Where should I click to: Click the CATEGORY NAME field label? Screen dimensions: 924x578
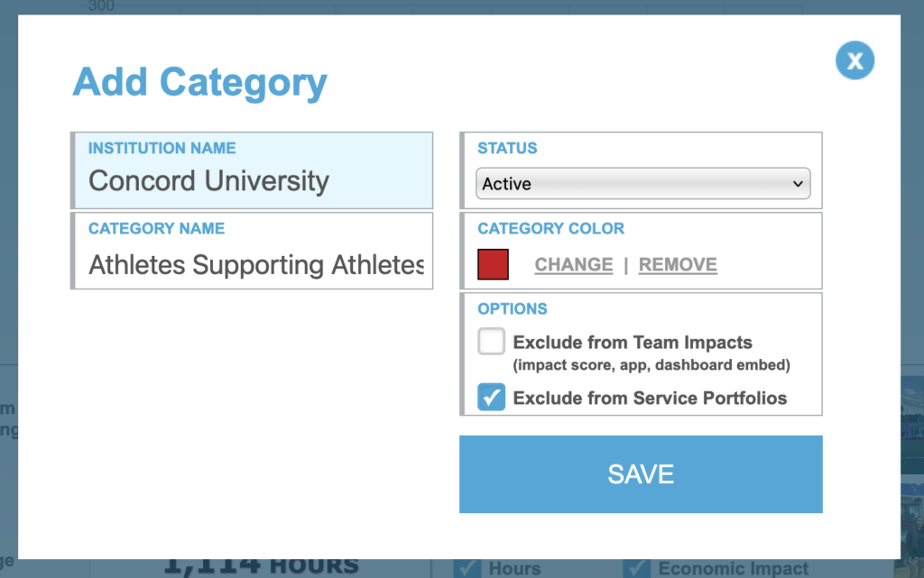tap(156, 229)
